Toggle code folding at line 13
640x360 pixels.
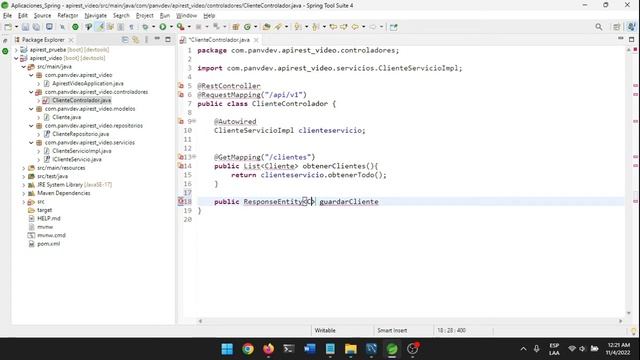click(195, 157)
